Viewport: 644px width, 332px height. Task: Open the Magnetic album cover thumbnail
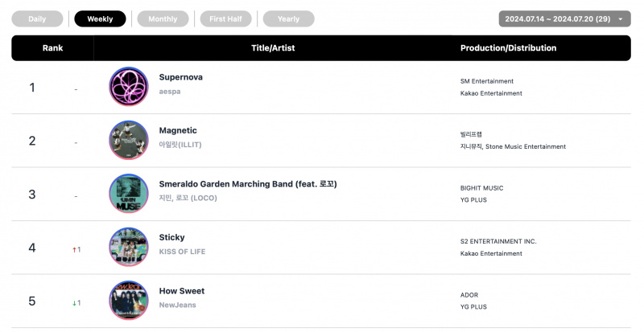[x=129, y=140]
